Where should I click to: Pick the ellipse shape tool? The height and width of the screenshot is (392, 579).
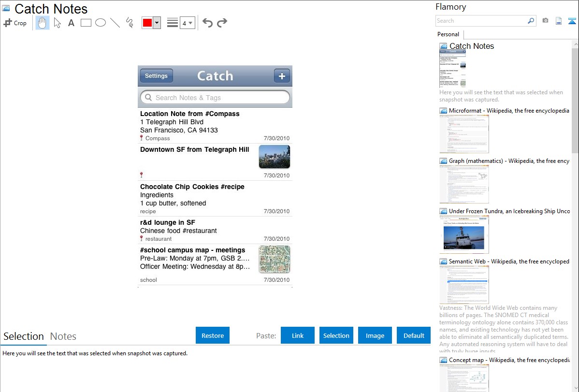tap(101, 23)
